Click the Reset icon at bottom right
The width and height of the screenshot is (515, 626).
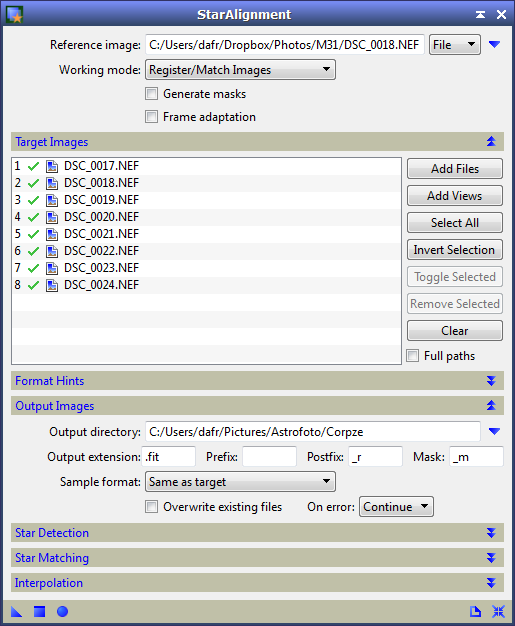[498, 611]
